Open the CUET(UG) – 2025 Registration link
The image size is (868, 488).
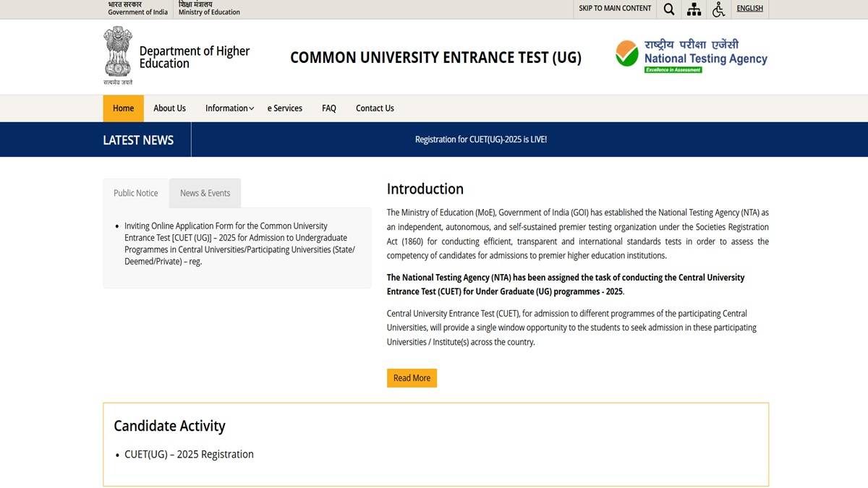[189, 454]
